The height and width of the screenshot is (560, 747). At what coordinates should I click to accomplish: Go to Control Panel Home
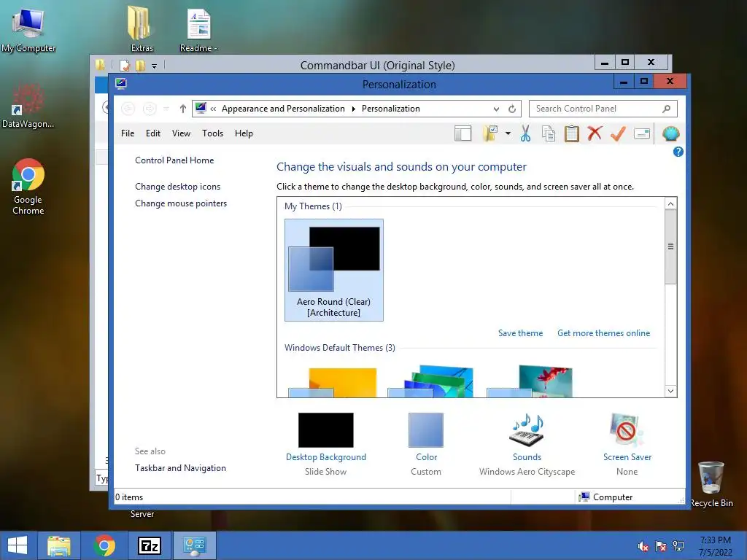(x=174, y=160)
